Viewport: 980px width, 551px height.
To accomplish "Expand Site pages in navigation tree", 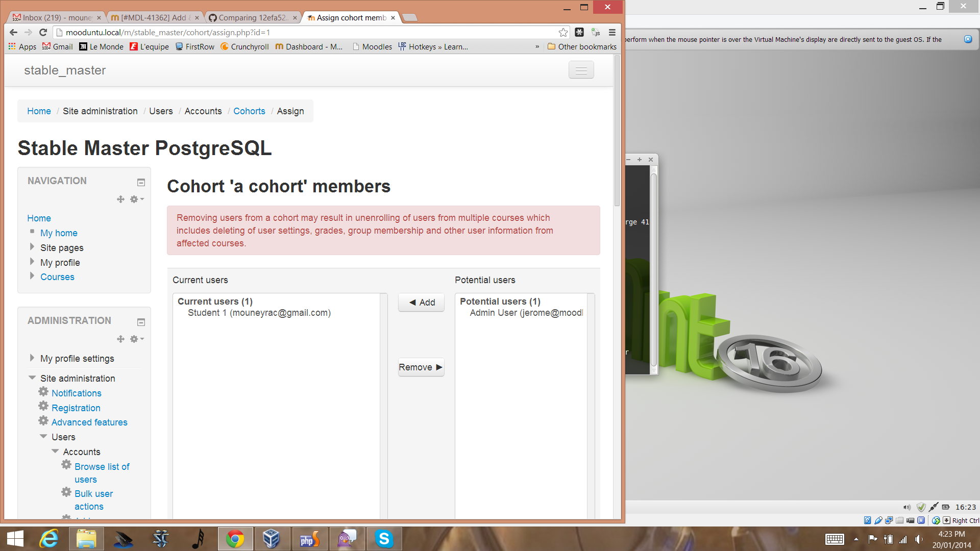I will pos(32,247).
